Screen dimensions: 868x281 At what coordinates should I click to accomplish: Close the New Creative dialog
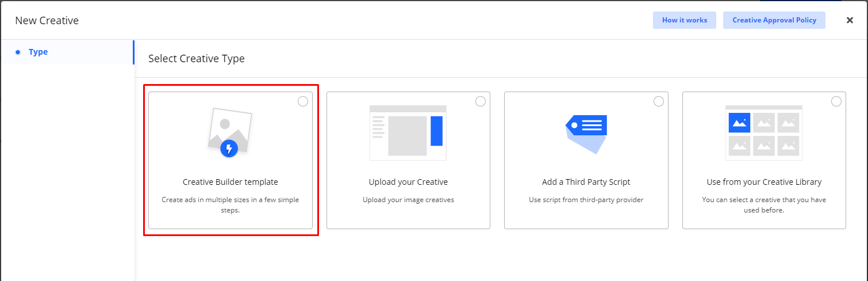[850, 20]
